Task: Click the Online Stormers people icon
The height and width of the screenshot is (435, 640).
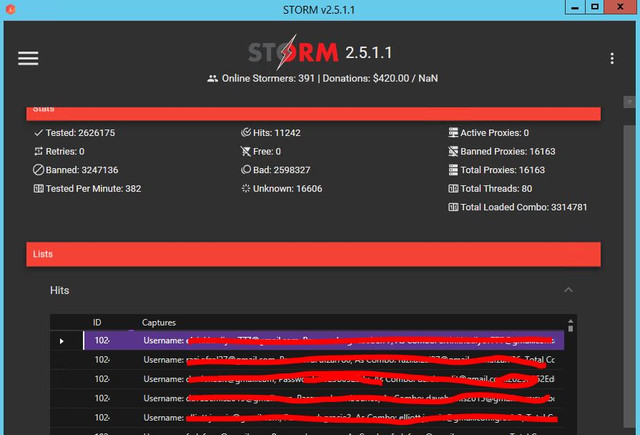Action: pos(212,78)
